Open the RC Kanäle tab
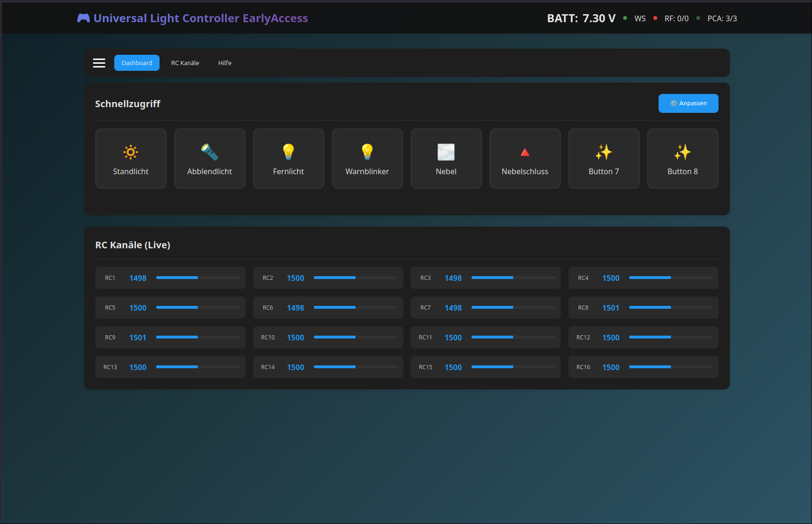 click(x=185, y=63)
